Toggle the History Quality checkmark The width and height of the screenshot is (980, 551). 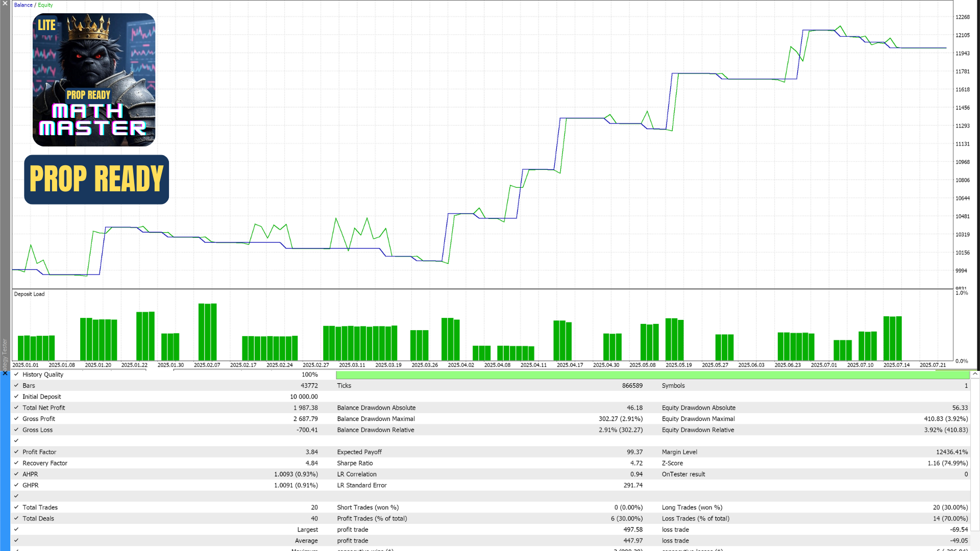(x=16, y=374)
